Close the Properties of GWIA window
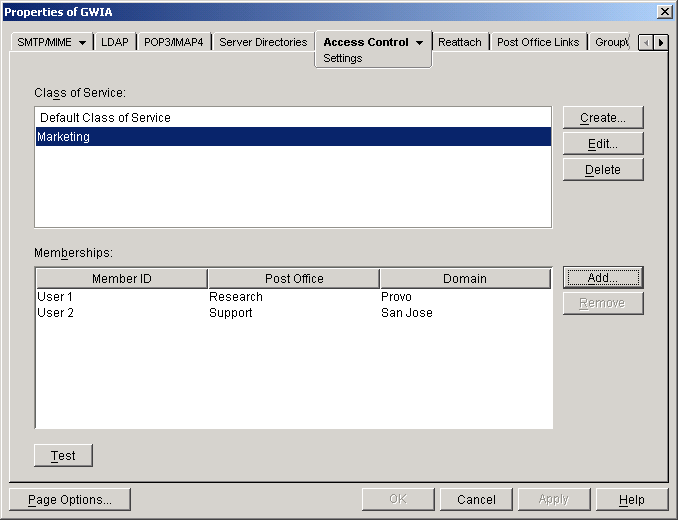Screen dimensions: 678x520 coord(664,12)
